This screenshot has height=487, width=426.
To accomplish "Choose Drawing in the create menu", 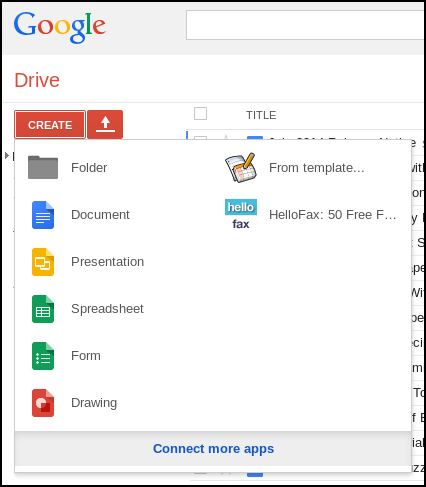I will tap(94, 403).
